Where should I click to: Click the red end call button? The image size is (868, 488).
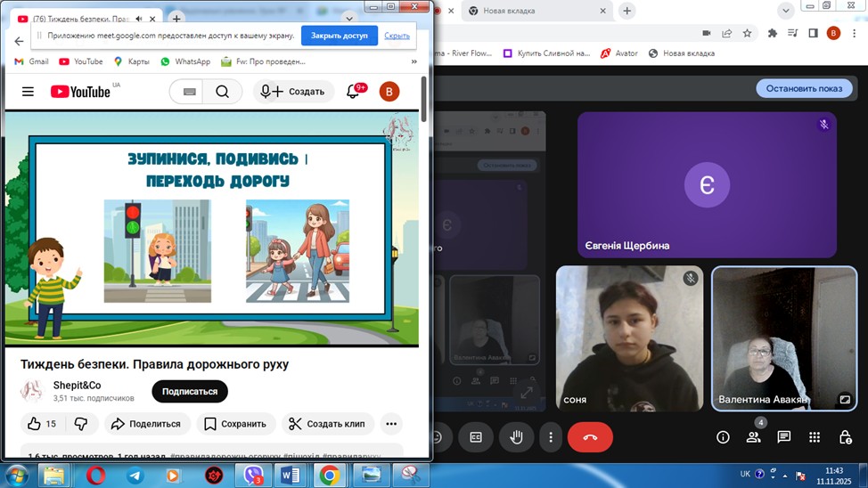pos(589,437)
